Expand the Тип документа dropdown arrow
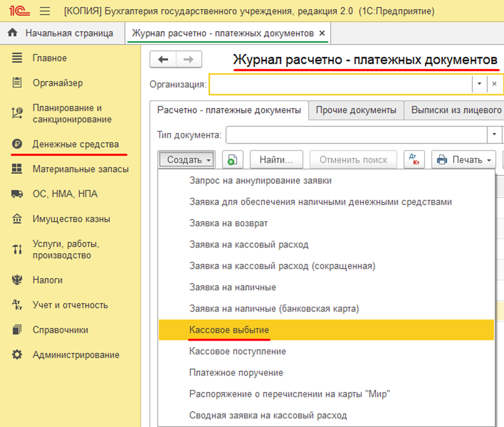504x427 pixels. click(494, 134)
